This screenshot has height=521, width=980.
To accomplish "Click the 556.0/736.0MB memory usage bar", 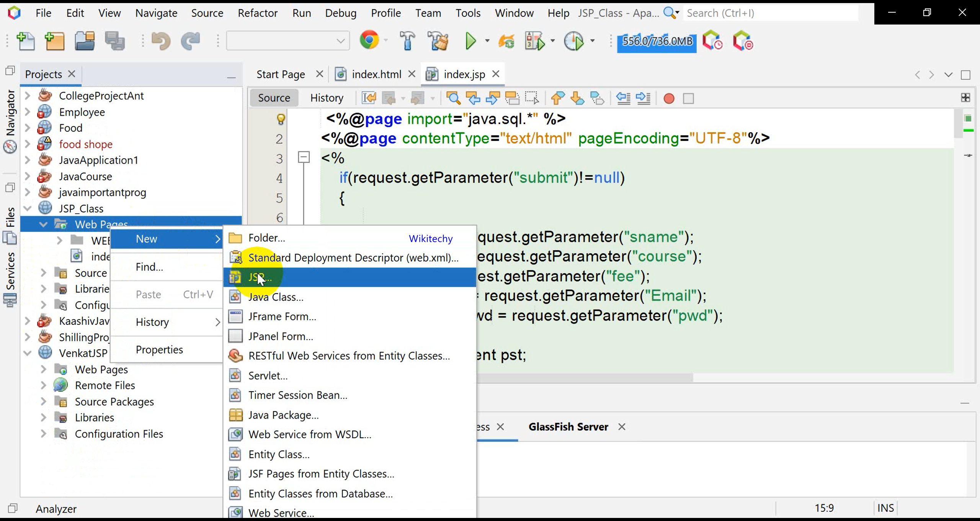I will click(x=657, y=41).
